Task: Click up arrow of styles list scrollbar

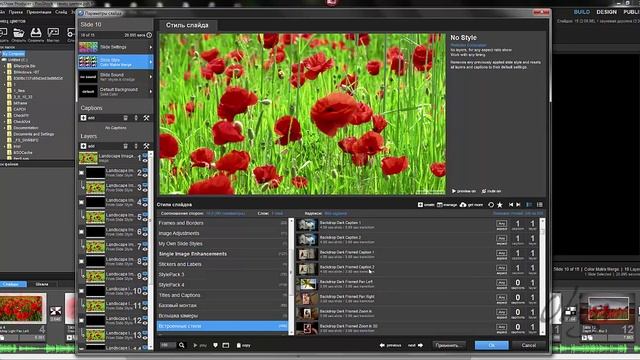Action: 542,221
